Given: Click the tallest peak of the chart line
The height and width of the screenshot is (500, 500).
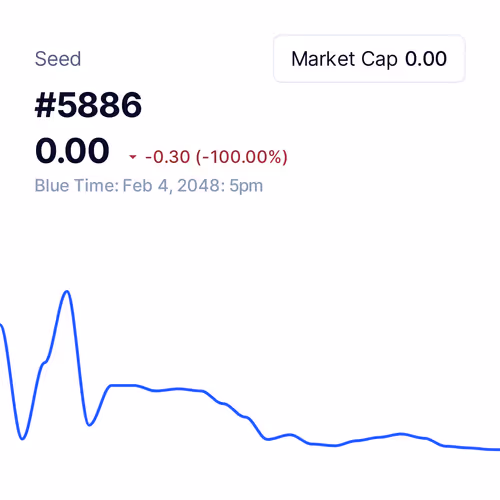Looking at the screenshot, I should (67, 292).
